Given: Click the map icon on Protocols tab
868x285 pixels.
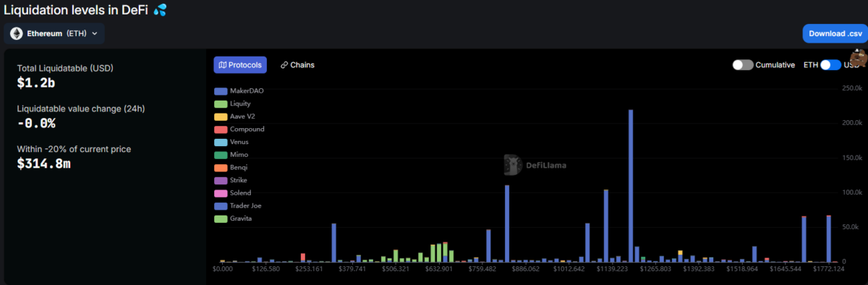Looking at the screenshot, I should tap(223, 65).
